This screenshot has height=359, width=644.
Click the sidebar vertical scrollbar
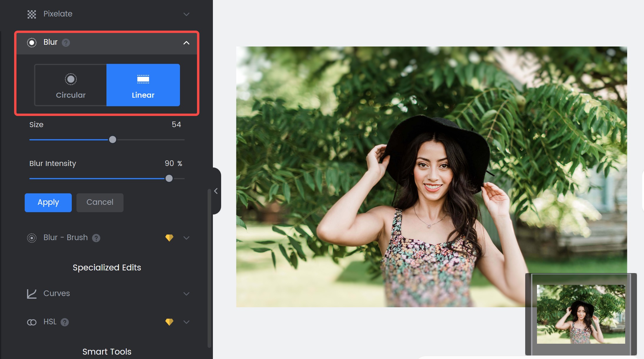click(x=209, y=268)
